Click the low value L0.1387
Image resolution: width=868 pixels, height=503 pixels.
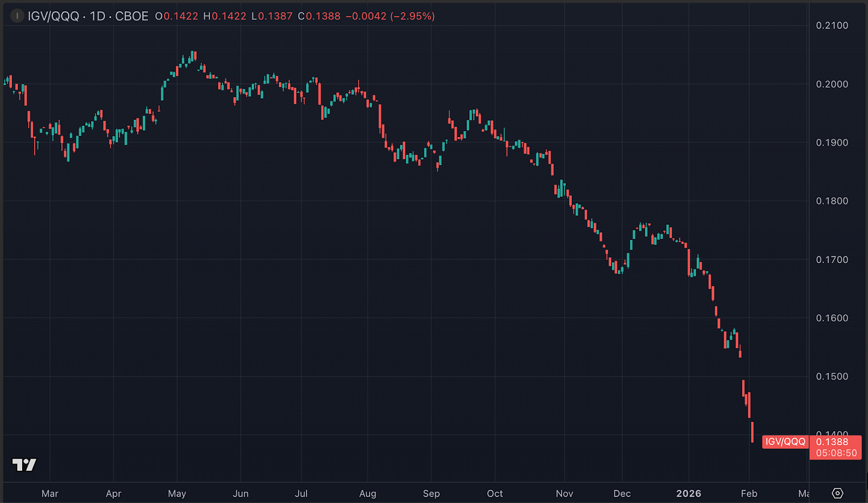[272, 16]
